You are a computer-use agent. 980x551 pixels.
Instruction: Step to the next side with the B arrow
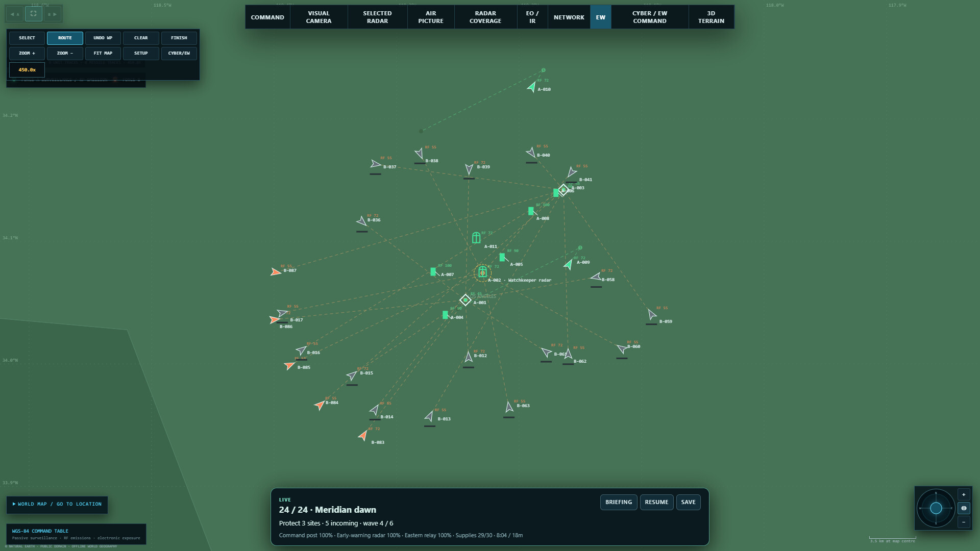tap(52, 14)
